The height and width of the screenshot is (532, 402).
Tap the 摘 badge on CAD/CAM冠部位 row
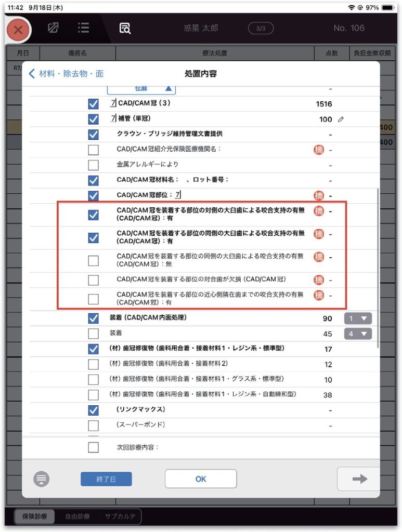(x=318, y=196)
